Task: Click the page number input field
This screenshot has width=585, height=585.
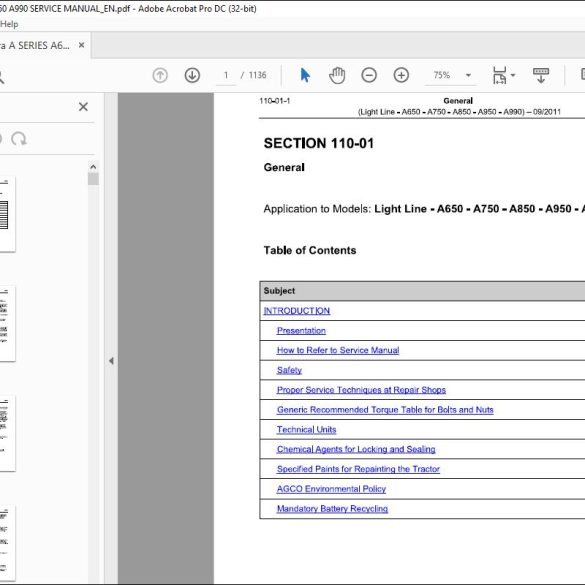Action: pos(226,75)
